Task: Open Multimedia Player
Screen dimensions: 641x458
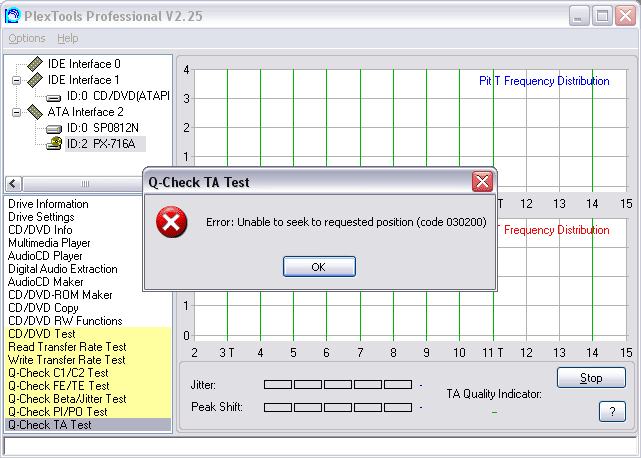Action: point(49,243)
